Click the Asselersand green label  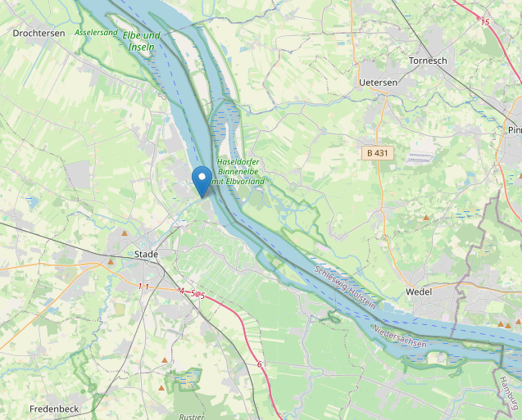(96, 33)
